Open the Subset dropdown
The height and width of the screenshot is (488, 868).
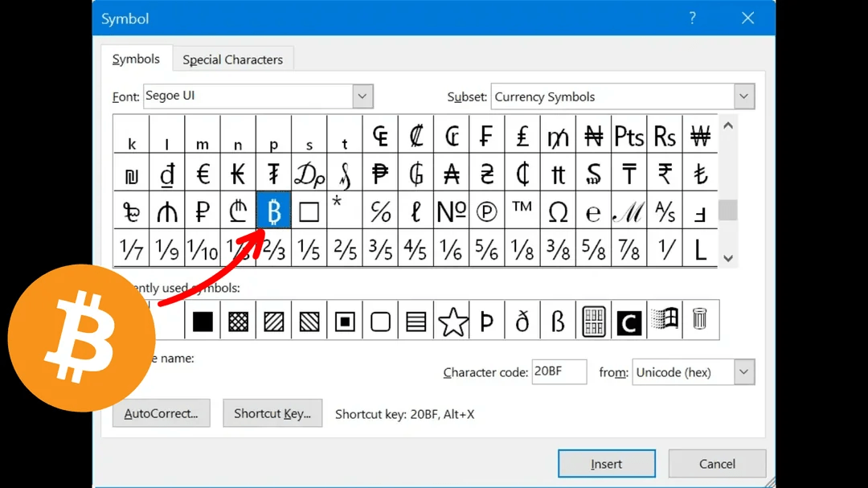tap(743, 96)
